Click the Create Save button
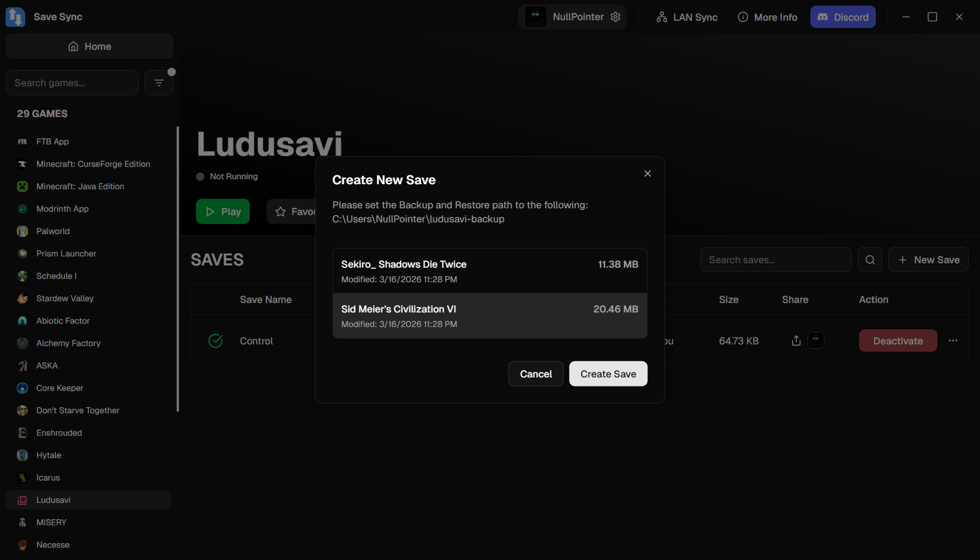Image resolution: width=980 pixels, height=560 pixels. coord(608,374)
